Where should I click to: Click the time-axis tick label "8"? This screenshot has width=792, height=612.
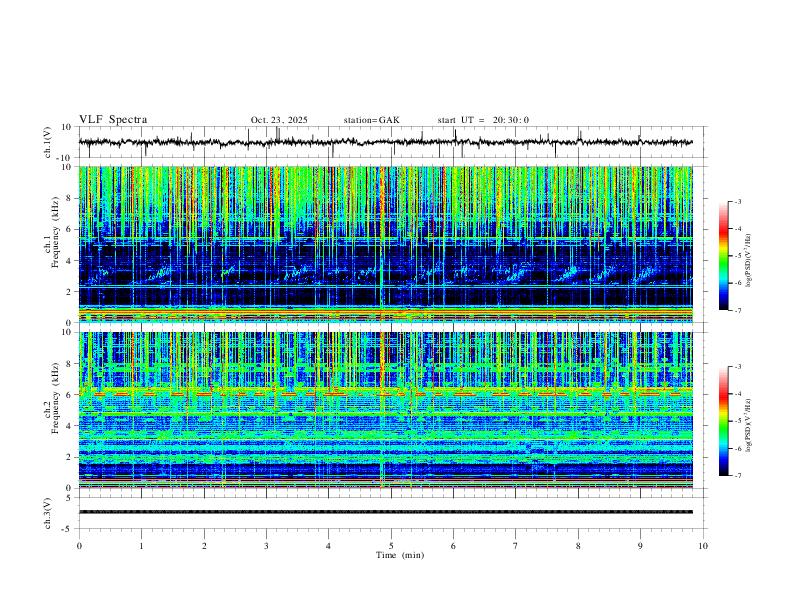(x=578, y=546)
